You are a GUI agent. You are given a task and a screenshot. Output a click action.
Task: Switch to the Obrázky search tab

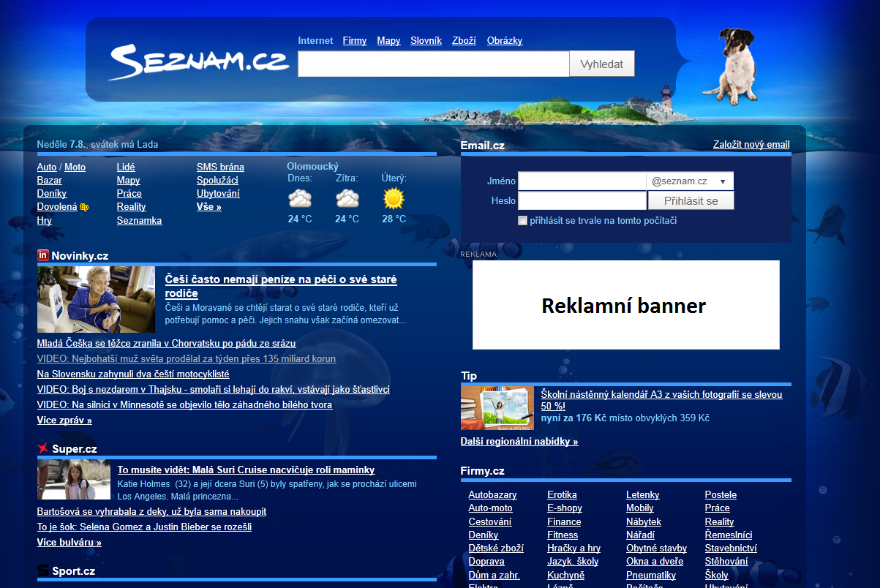pyautogui.click(x=504, y=41)
